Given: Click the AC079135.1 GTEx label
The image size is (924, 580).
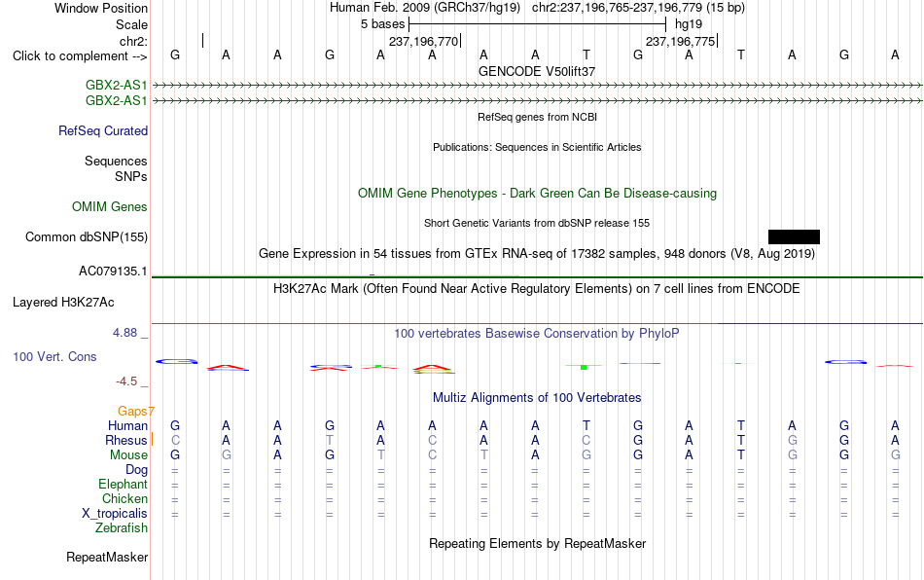Looking at the screenshot, I should tap(113, 272).
